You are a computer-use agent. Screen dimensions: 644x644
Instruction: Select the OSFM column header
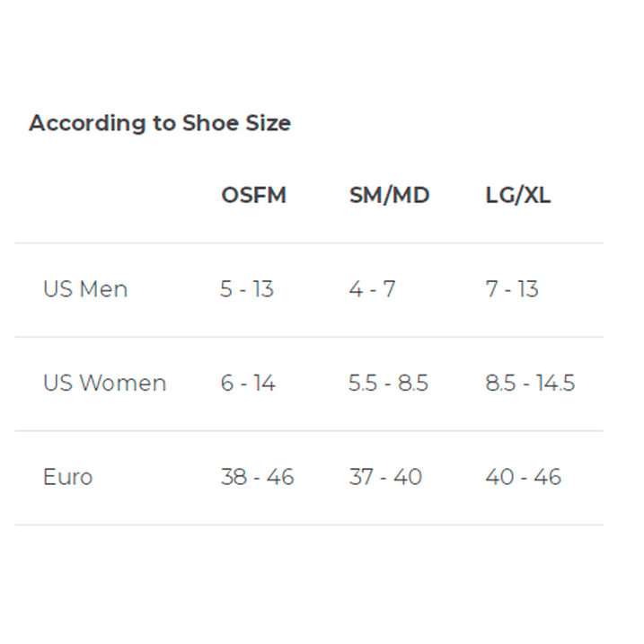click(x=253, y=195)
